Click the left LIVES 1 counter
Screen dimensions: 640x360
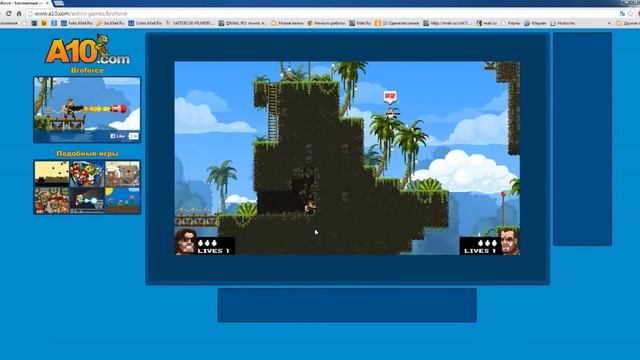[213, 251]
